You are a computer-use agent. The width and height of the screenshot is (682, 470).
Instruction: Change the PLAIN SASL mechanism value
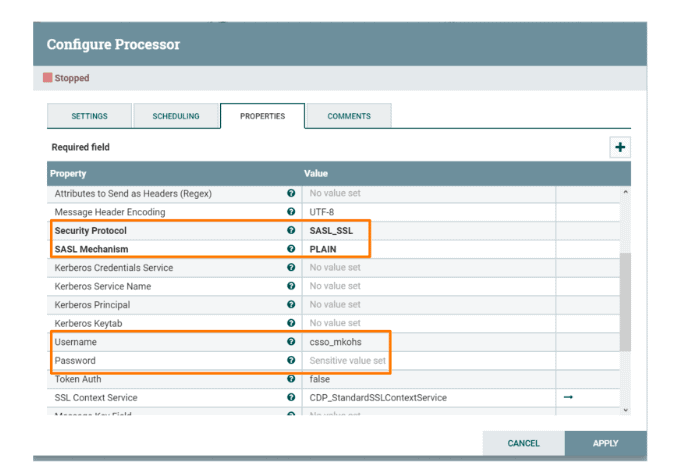324,249
